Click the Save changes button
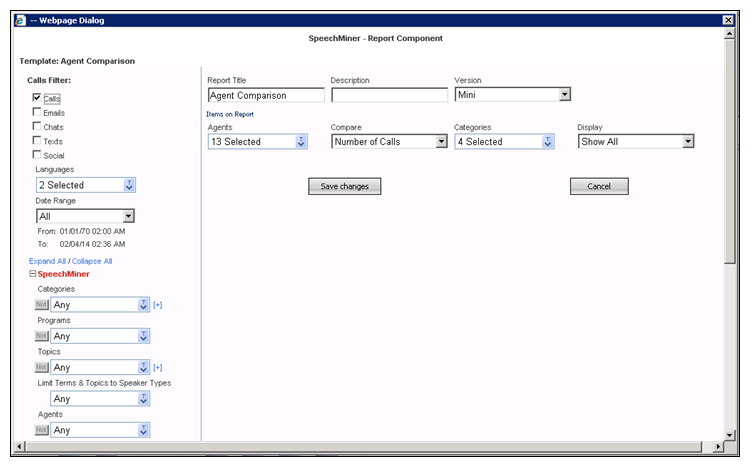The width and height of the screenshot is (753, 469). 344,187
